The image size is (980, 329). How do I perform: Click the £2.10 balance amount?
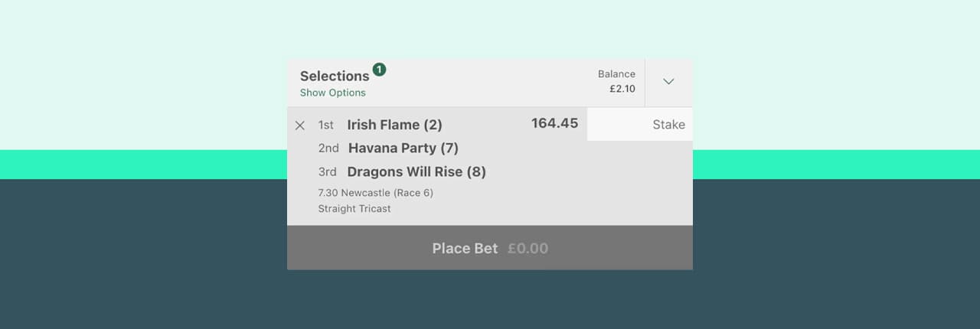click(622, 89)
